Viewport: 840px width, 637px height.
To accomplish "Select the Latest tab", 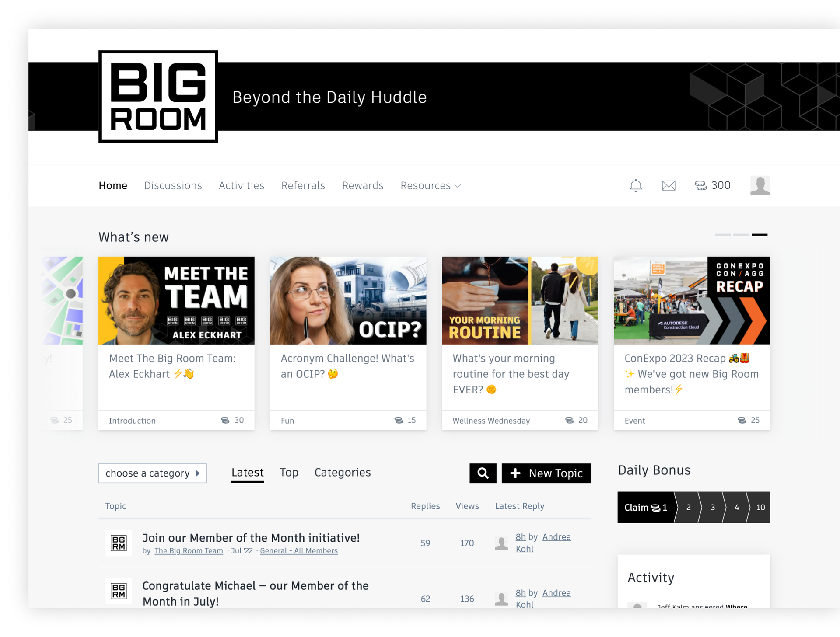I will coord(248,473).
